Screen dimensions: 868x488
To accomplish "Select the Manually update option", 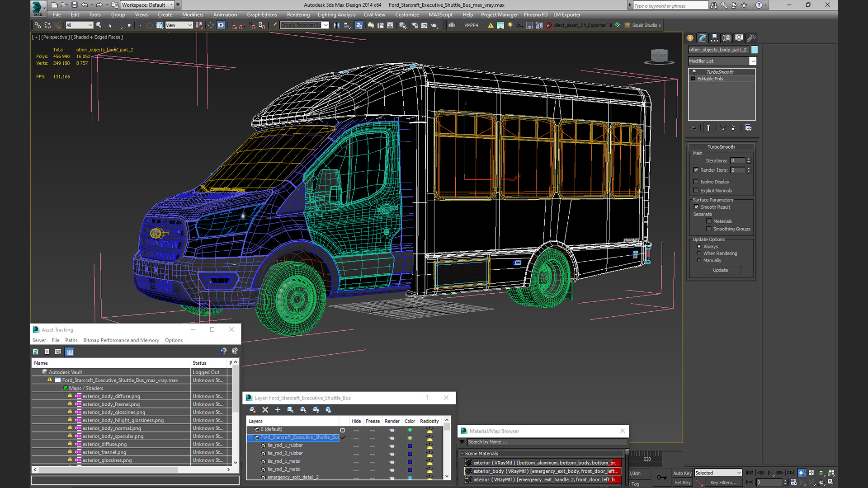I will point(699,261).
